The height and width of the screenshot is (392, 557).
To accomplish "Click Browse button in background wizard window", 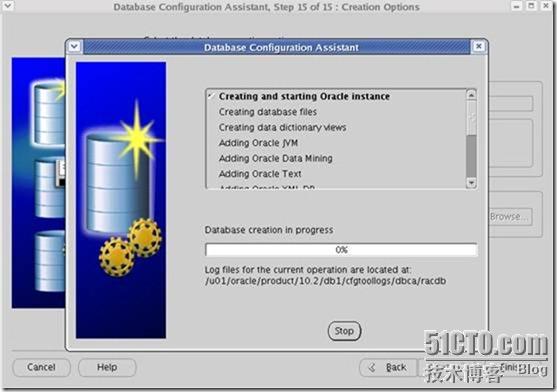I will point(510,217).
